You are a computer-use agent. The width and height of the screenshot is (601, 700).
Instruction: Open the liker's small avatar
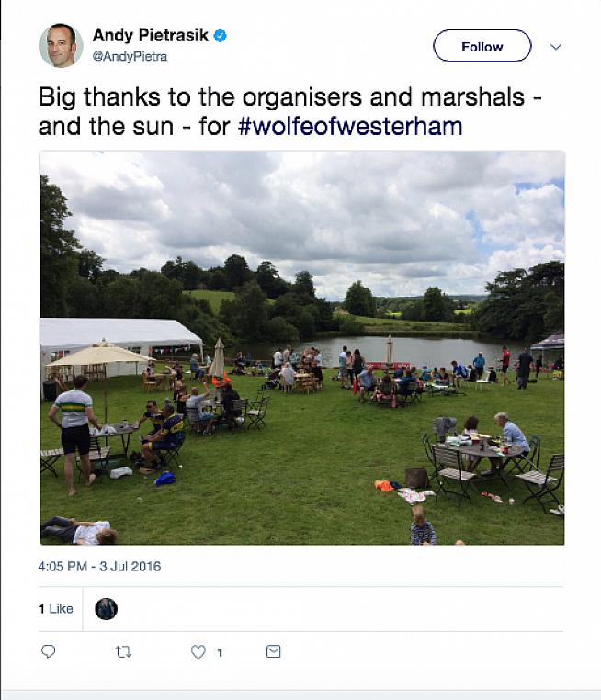pyautogui.click(x=107, y=608)
